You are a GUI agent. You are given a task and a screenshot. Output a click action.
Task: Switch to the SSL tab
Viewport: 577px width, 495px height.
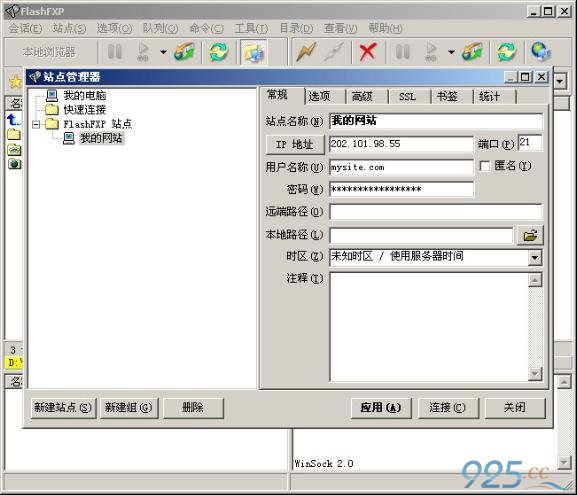coord(407,97)
